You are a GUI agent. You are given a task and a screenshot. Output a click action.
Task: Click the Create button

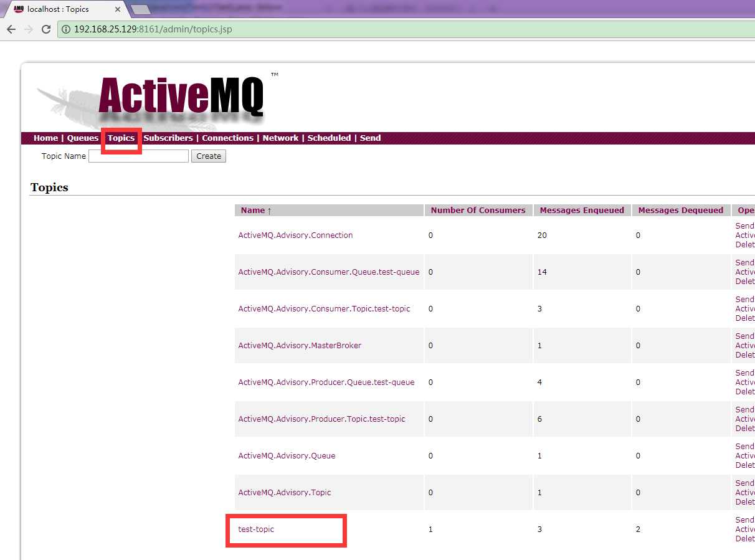point(209,156)
